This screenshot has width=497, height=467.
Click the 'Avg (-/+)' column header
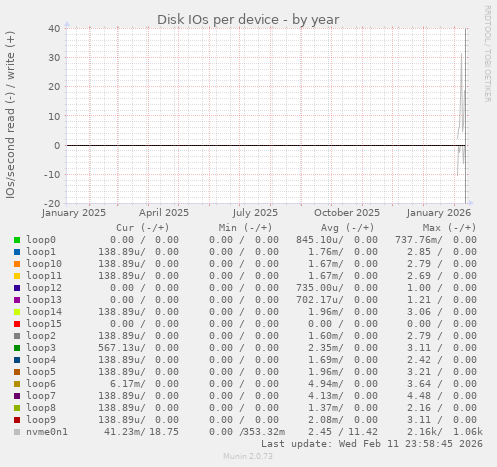347,228
